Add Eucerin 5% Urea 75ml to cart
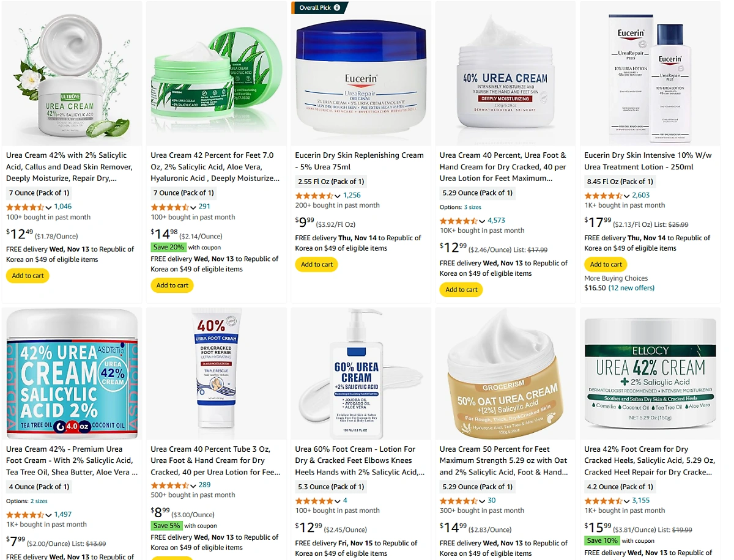 (x=317, y=265)
